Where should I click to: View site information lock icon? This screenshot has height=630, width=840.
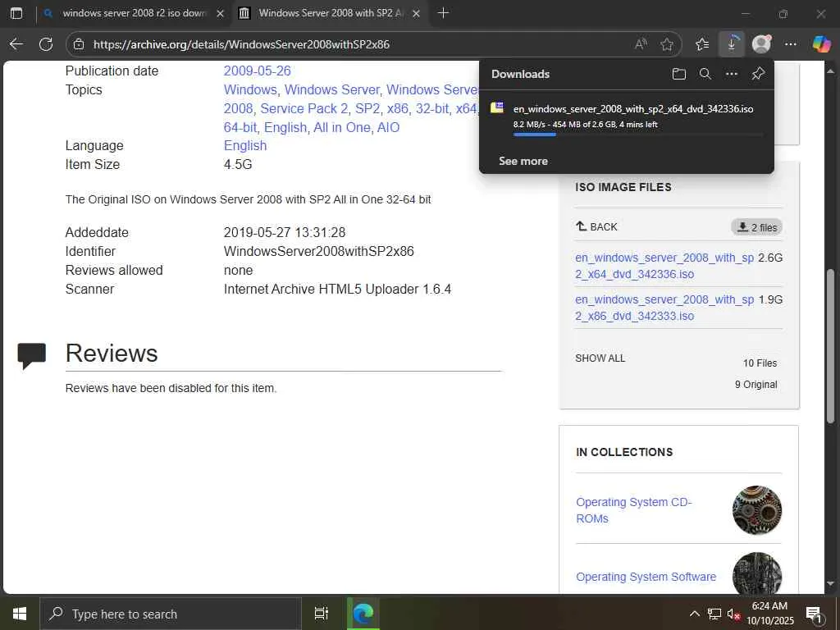[x=79, y=44]
